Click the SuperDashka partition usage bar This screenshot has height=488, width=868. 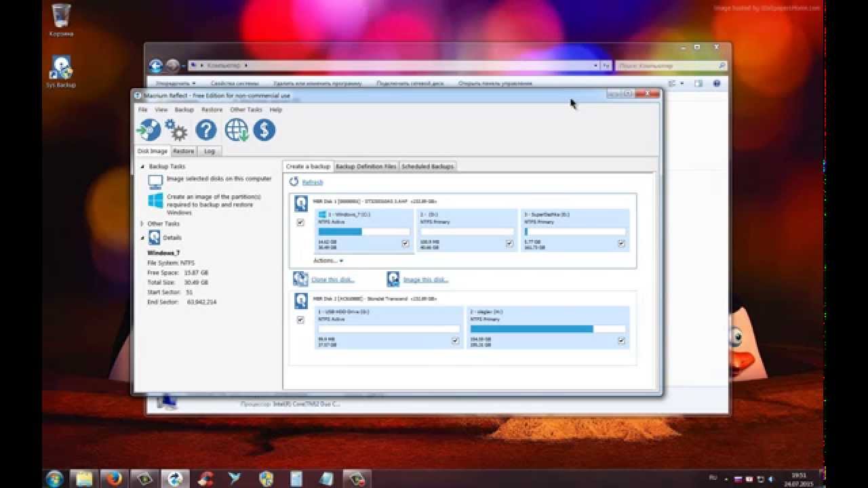click(574, 232)
